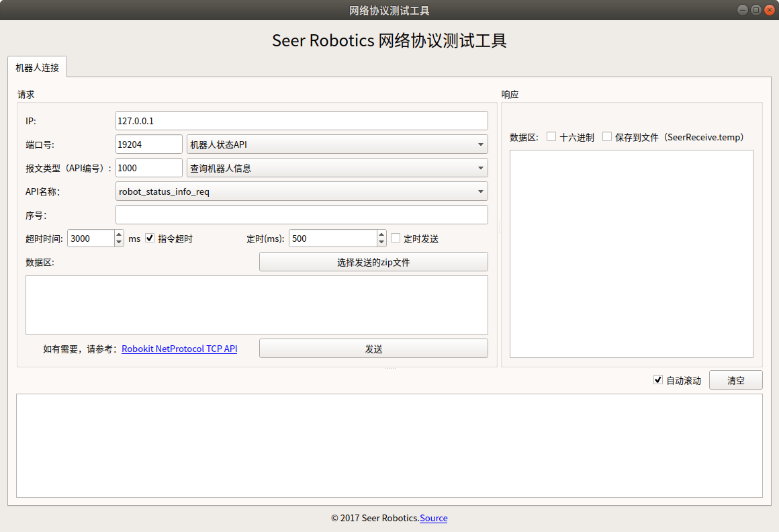Decrease the timeout value with down arrow
This screenshot has height=532, width=779.
point(120,242)
